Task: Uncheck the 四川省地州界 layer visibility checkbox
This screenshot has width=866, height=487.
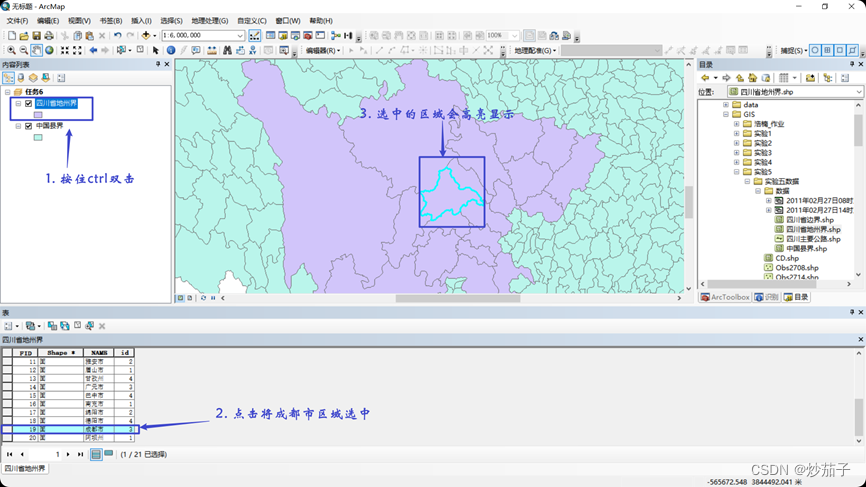Action: tap(29, 103)
